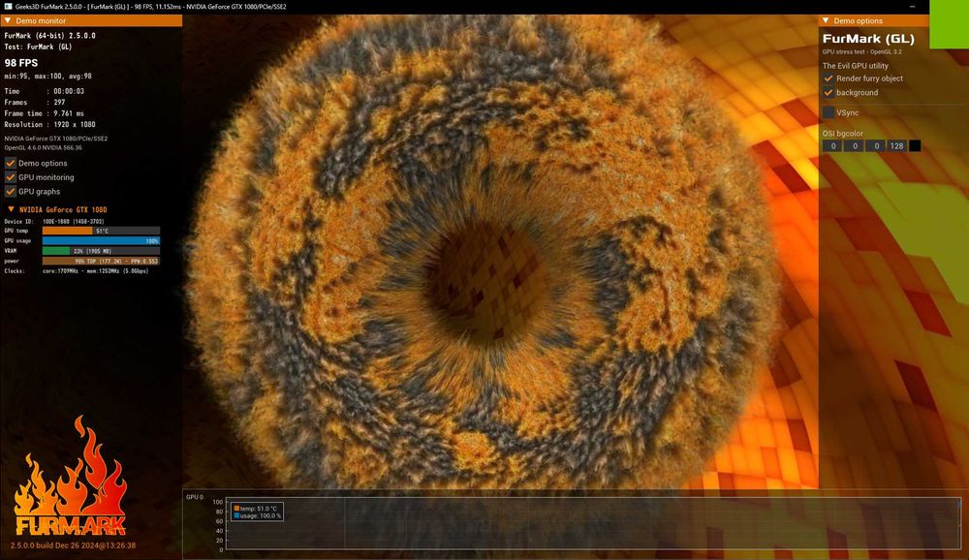Image resolution: width=969 pixels, height=560 pixels.
Task: Click the orange temp legend square in graph
Action: [236, 508]
